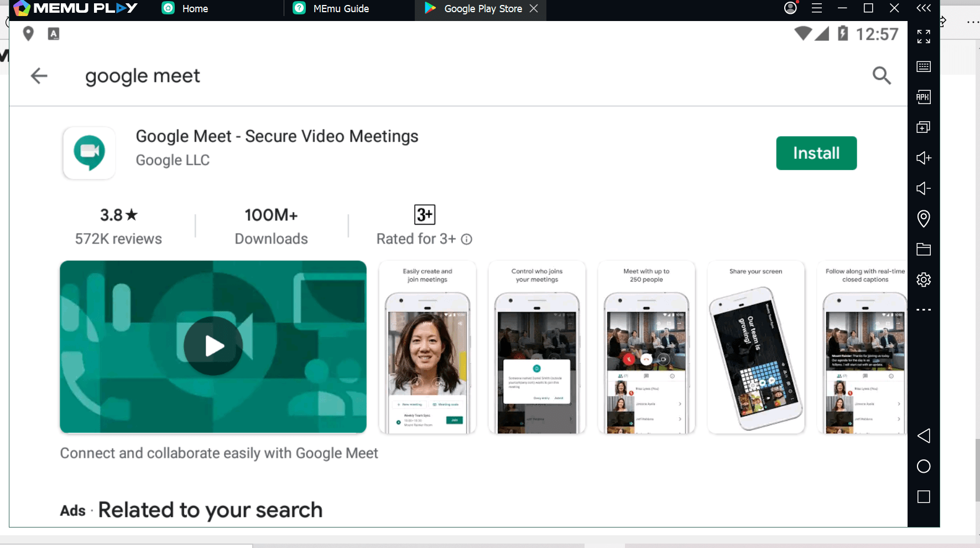Image resolution: width=980 pixels, height=548 pixels.
Task: Maximize the MEmu Play window
Action: (868, 8)
